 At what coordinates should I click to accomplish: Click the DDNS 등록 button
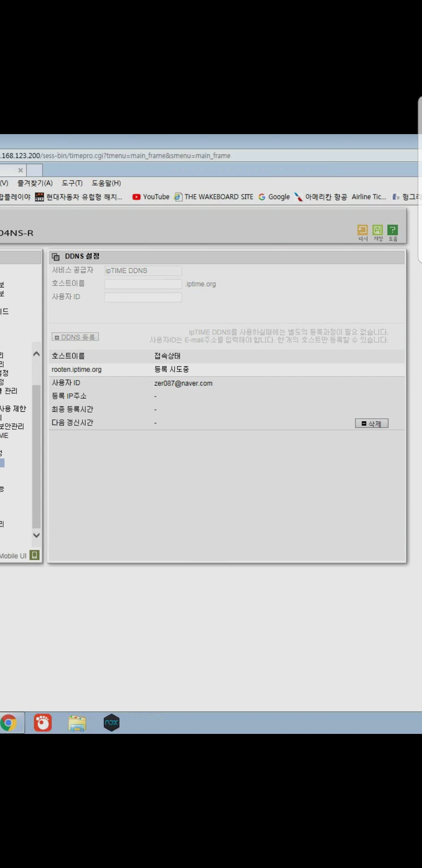[x=75, y=337]
